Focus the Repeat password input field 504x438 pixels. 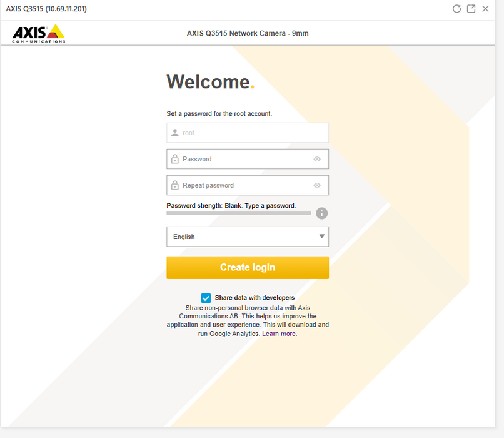(x=248, y=185)
